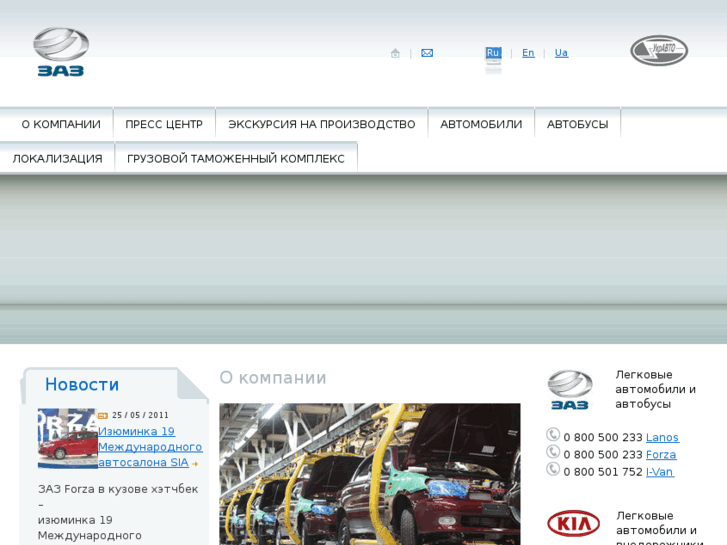Click the UkrAVTO logo

659,51
